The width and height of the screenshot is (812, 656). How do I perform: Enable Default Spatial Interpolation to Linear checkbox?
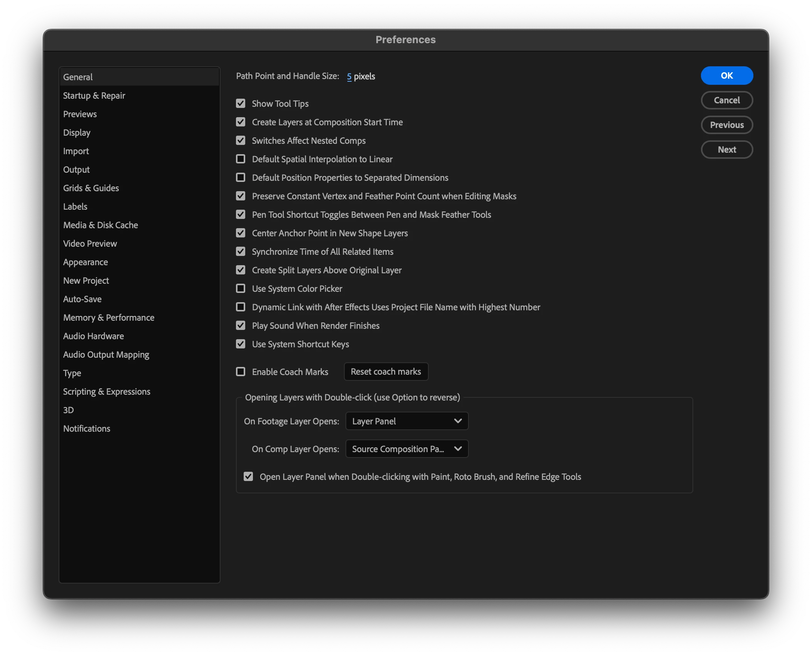[x=241, y=159]
